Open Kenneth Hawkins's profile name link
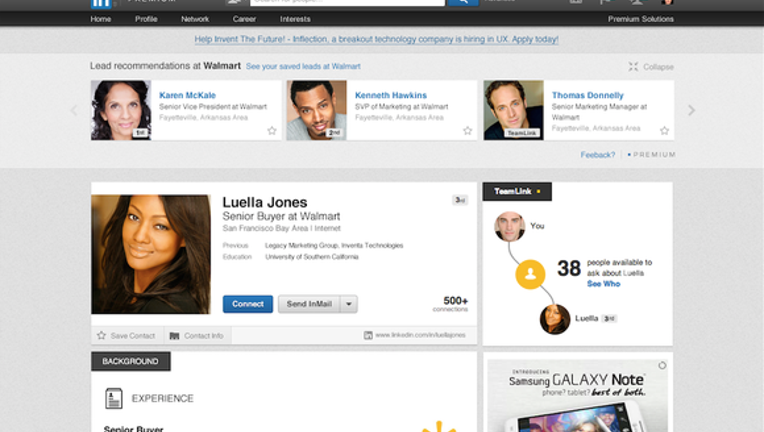Viewport: 764px width, 432px height. coord(391,95)
